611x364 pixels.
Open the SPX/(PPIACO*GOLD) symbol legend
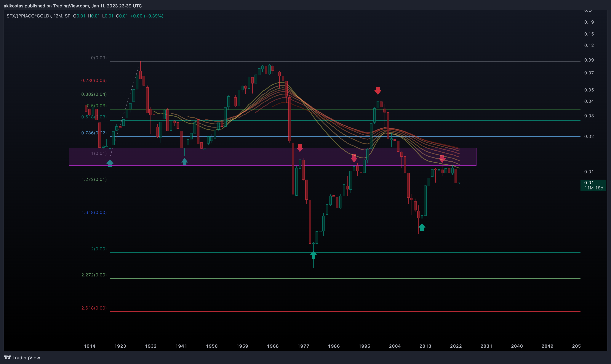39,16
